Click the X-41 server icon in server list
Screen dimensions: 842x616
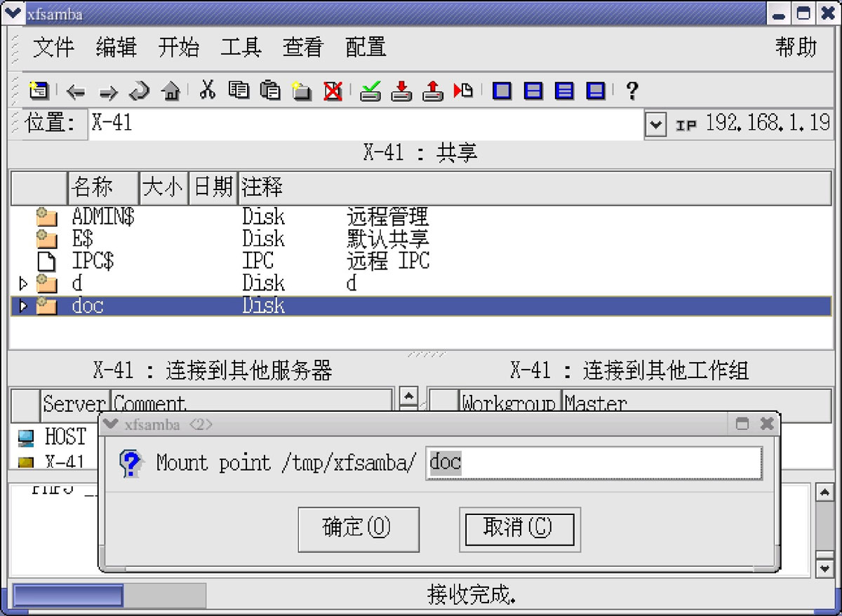(25, 462)
